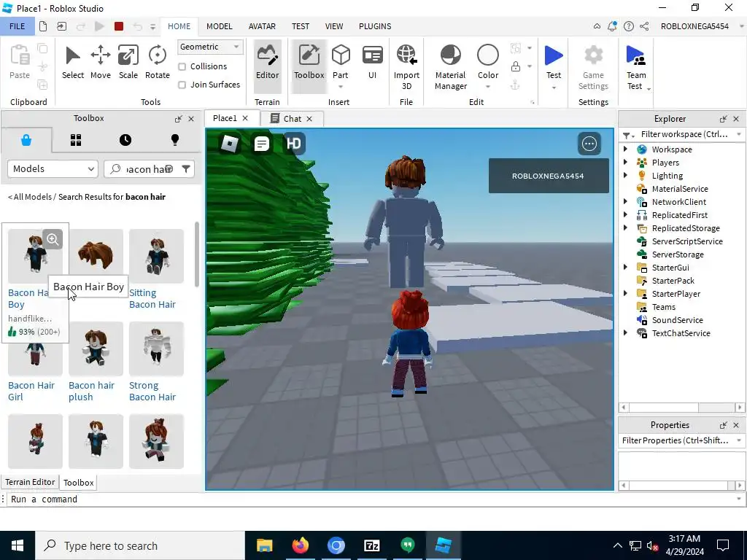The width and height of the screenshot is (747, 560).
Task: Expand the Players tree node
Action: pos(625,163)
